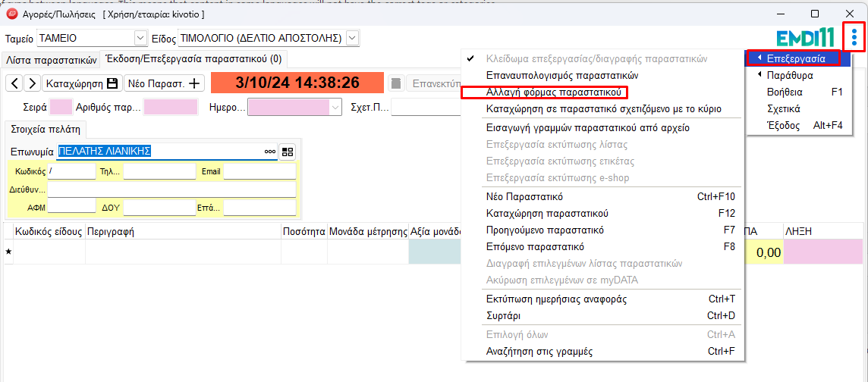Expand the Ταμείο dropdown
Viewport: 868px width, 382px height.
[x=140, y=38]
